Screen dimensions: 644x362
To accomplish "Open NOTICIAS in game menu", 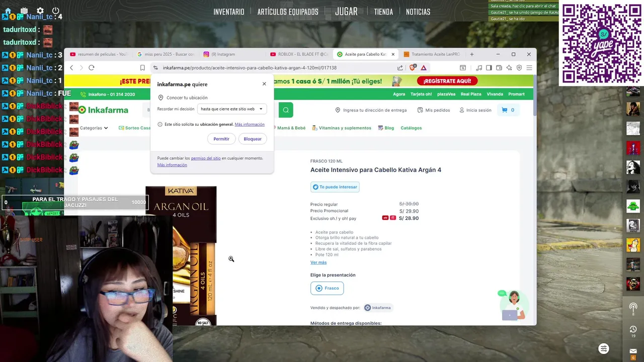I will coord(418,12).
